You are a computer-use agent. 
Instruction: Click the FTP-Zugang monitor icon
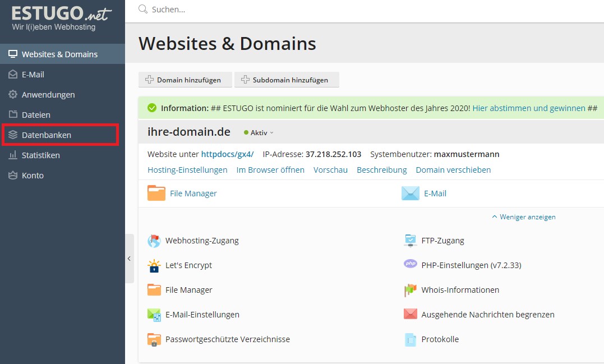point(410,241)
